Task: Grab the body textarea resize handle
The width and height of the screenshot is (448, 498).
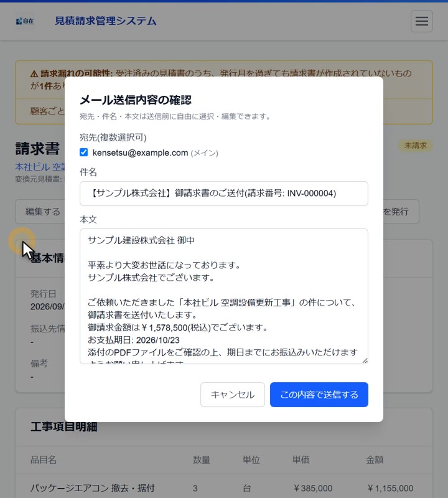Action: tap(365, 361)
